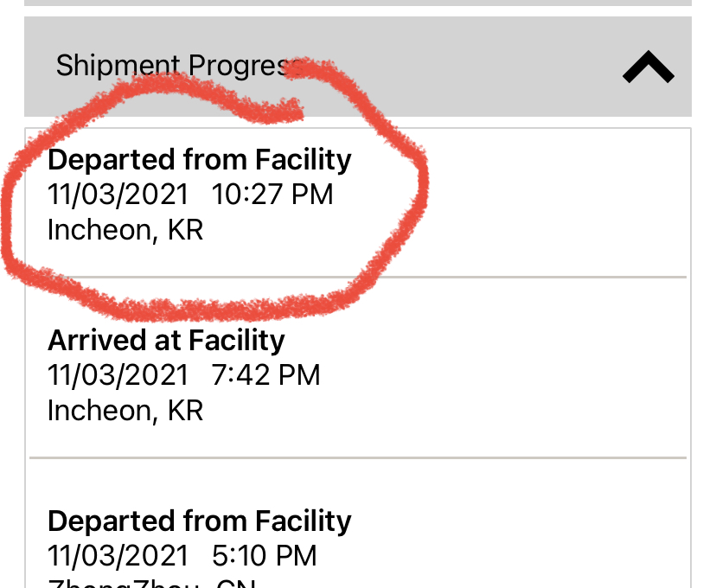The width and height of the screenshot is (716, 588).
Task: Click empty space right of the 7:42 PM entry
Action: coord(519,375)
